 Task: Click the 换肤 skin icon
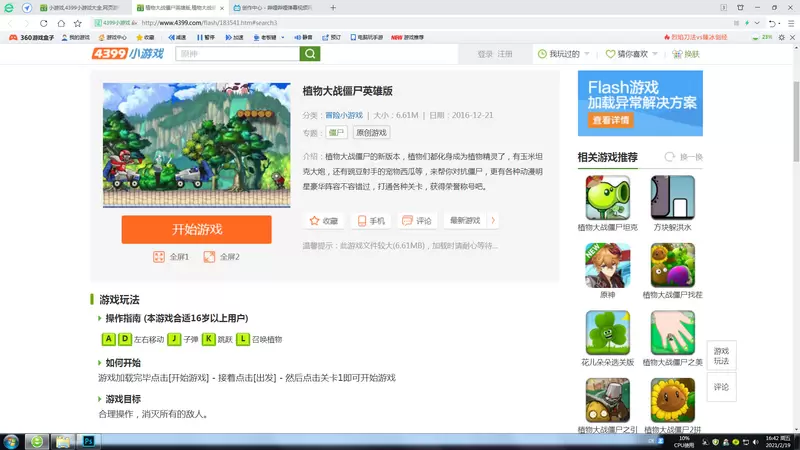pyautogui.click(x=686, y=54)
